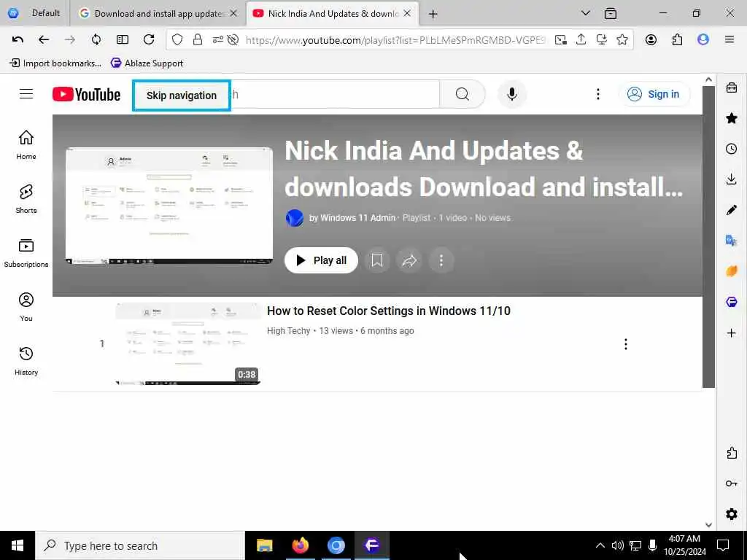Viewport: 747px width, 560px height.
Task: Undo closed tab with the curved arrow icon
Action: [18, 39]
